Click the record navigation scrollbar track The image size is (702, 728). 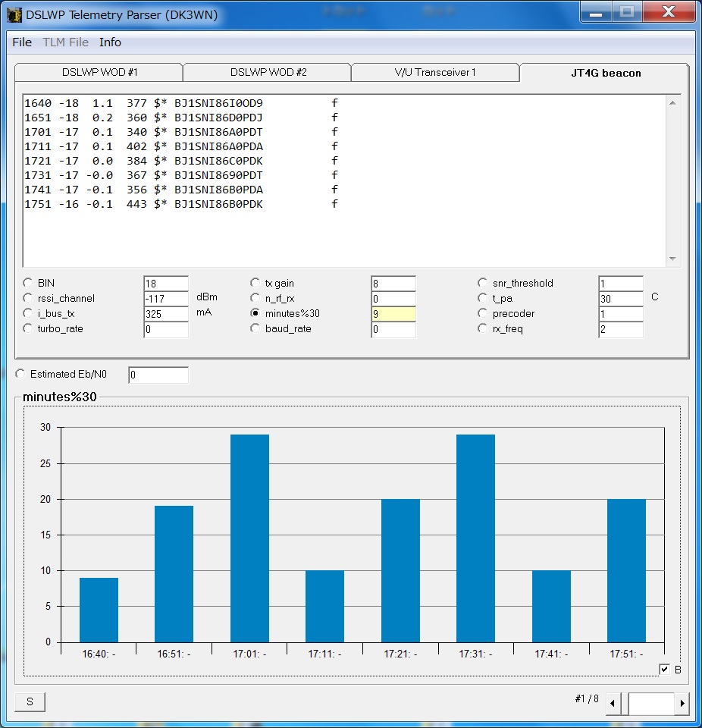tap(650, 703)
